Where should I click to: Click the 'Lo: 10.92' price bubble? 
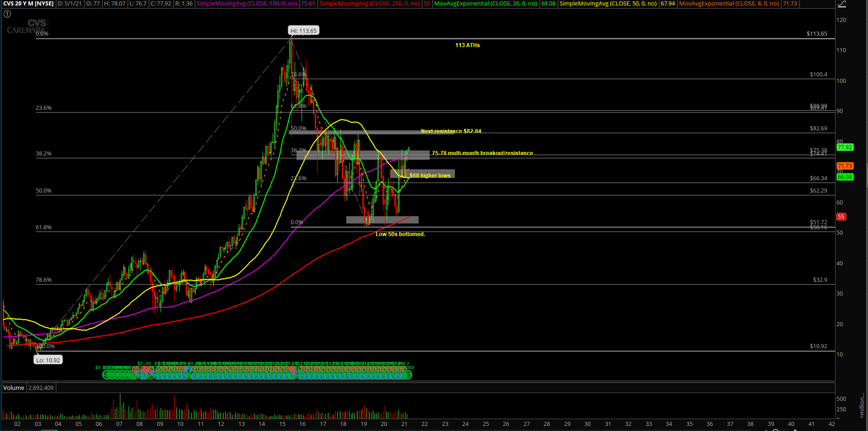(48, 360)
